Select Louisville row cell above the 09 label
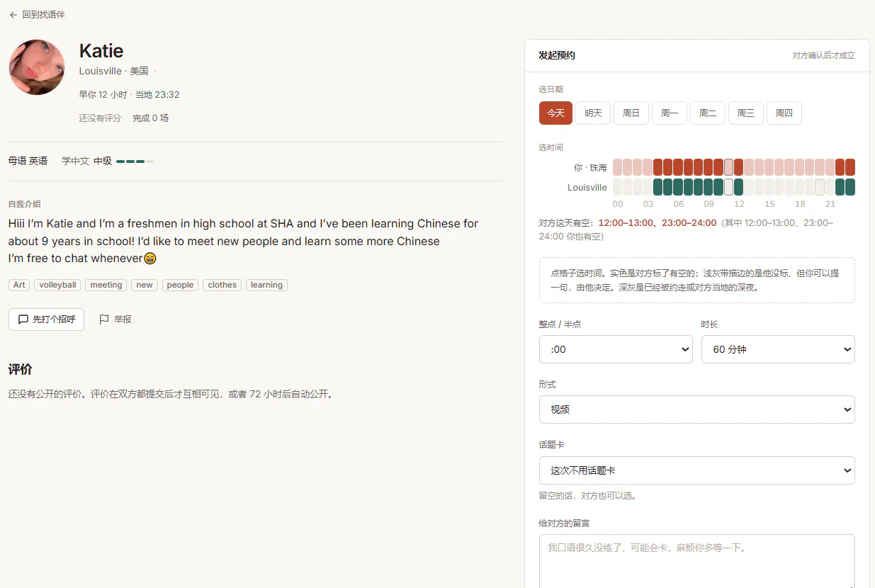The image size is (875, 588). tap(709, 187)
